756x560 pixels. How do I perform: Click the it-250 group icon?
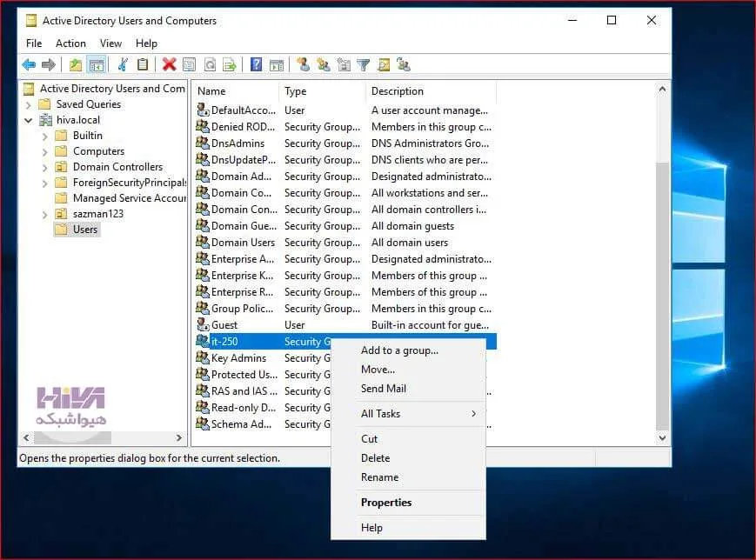203,341
